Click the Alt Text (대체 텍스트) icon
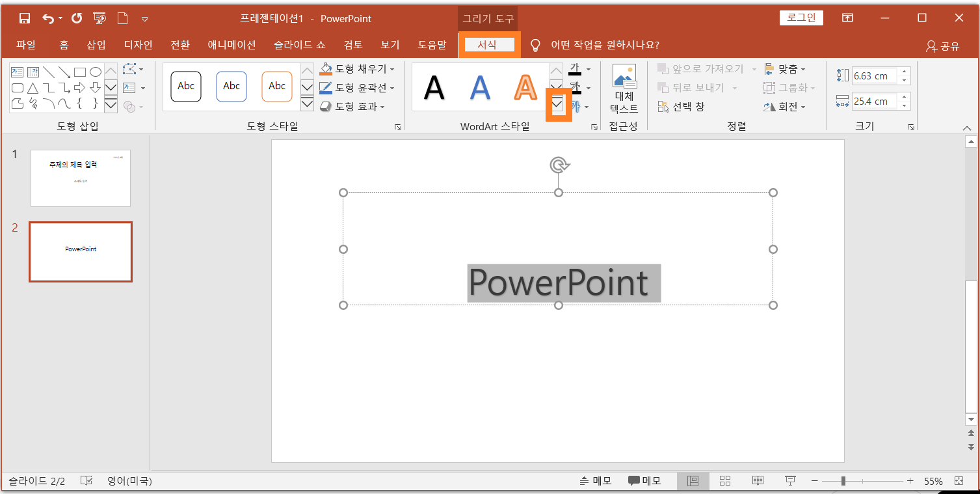Screen dimensions: 980x494 624,89
